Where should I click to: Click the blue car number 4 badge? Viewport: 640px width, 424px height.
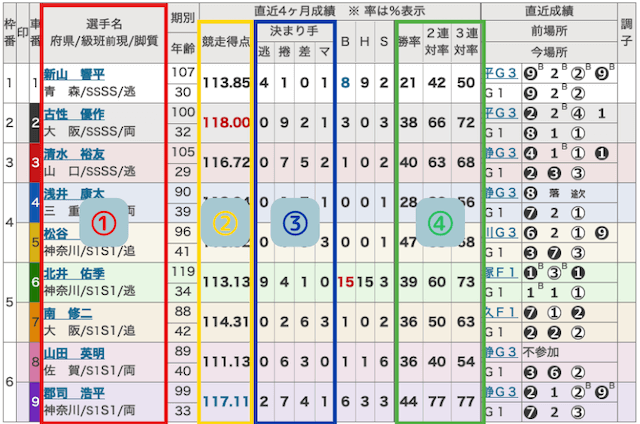tap(35, 202)
